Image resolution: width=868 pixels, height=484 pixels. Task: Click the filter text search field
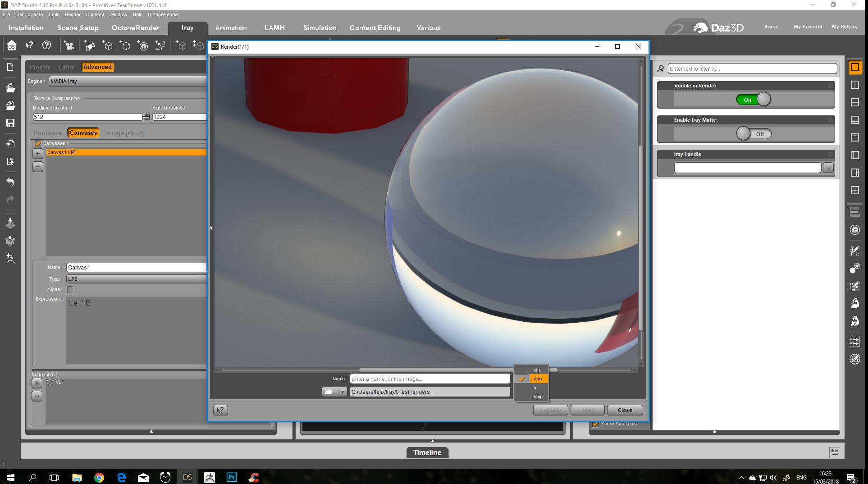[x=752, y=68]
